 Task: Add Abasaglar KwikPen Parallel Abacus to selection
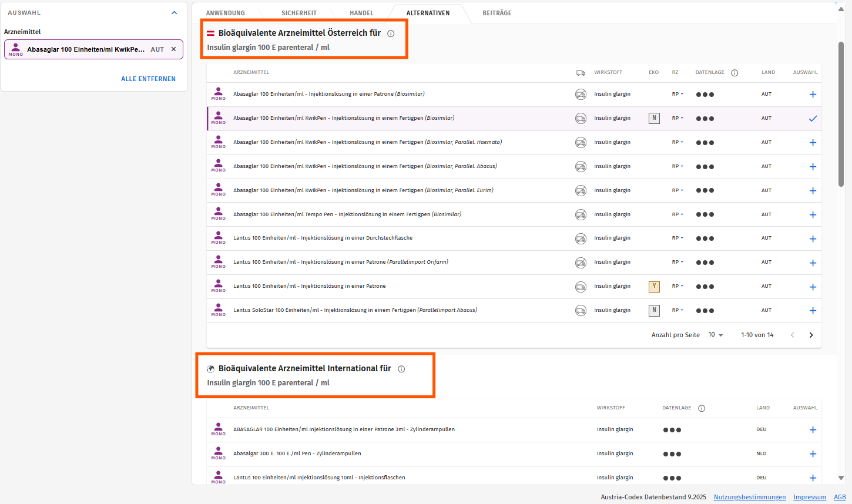coord(813,167)
